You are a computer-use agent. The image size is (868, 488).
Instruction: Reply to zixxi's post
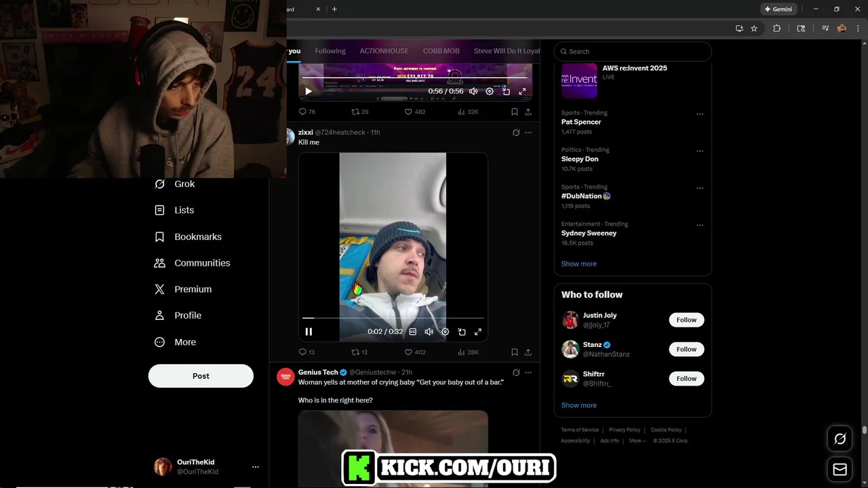point(307,352)
